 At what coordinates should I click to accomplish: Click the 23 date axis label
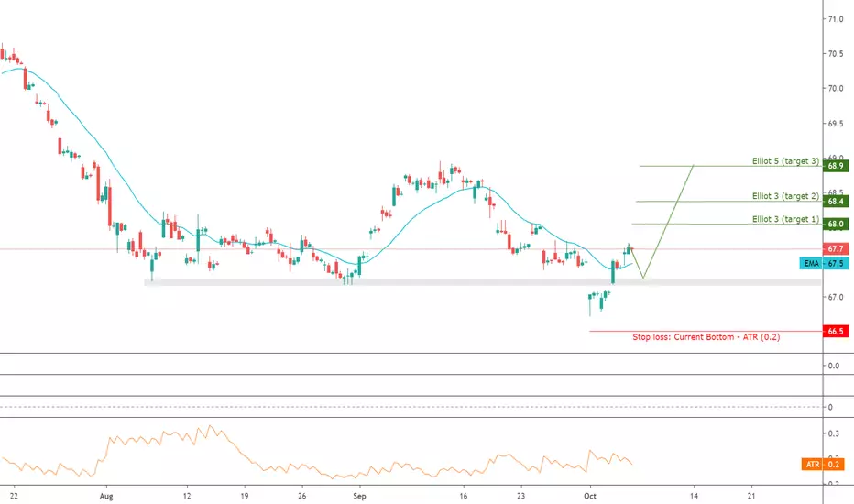(x=521, y=496)
